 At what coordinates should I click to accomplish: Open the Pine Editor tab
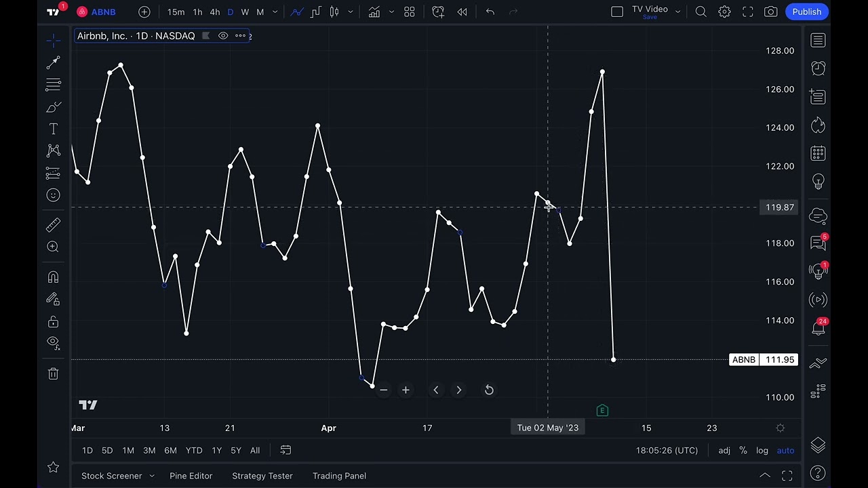click(191, 476)
